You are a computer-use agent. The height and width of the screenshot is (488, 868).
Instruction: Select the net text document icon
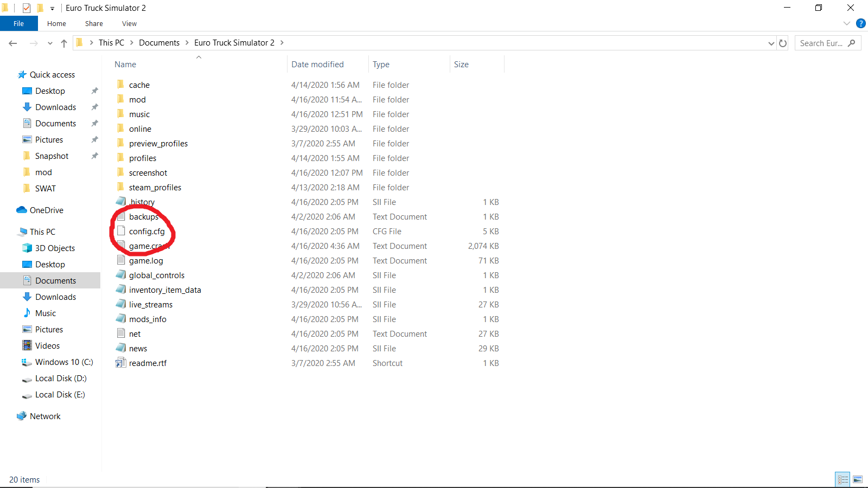[x=121, y=333]
